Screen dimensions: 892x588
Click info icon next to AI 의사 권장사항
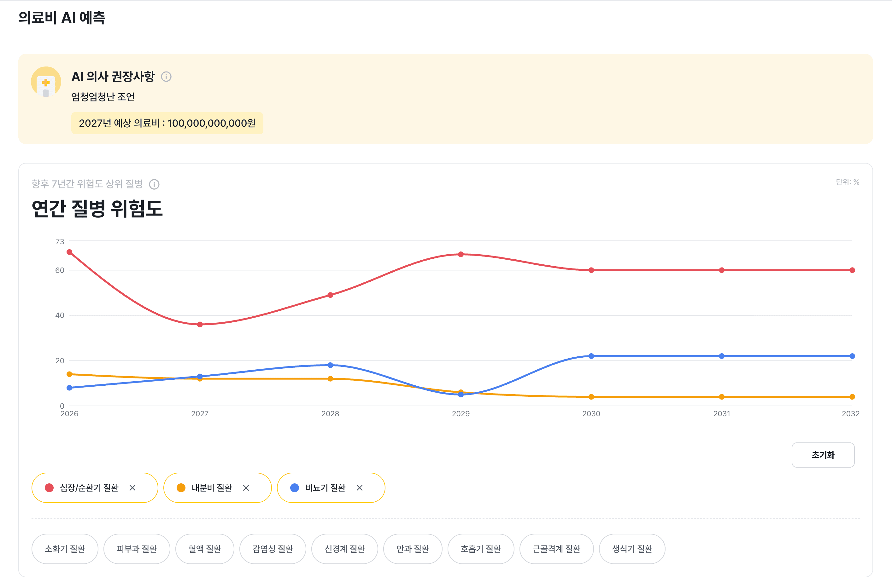click(166, 77)
